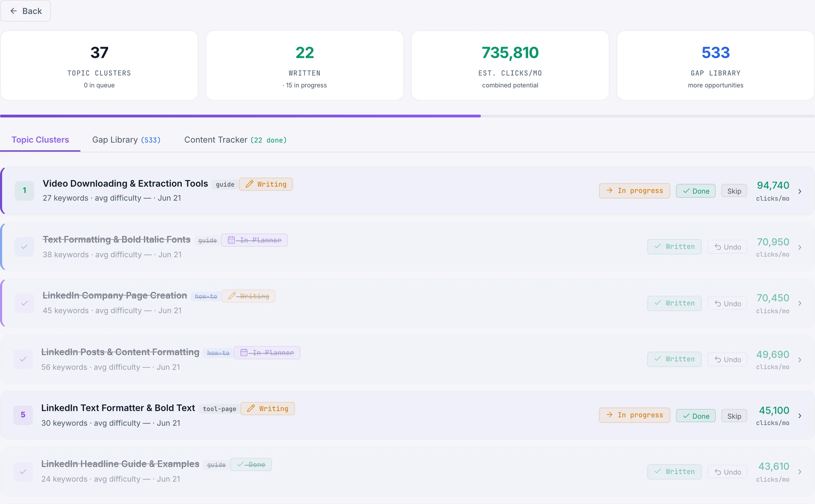Skip the LinkedIn Text Formatter & Bold Text cluster
Image resolution: width=815 pixels, height=504 pixels.
pos(734,416)
